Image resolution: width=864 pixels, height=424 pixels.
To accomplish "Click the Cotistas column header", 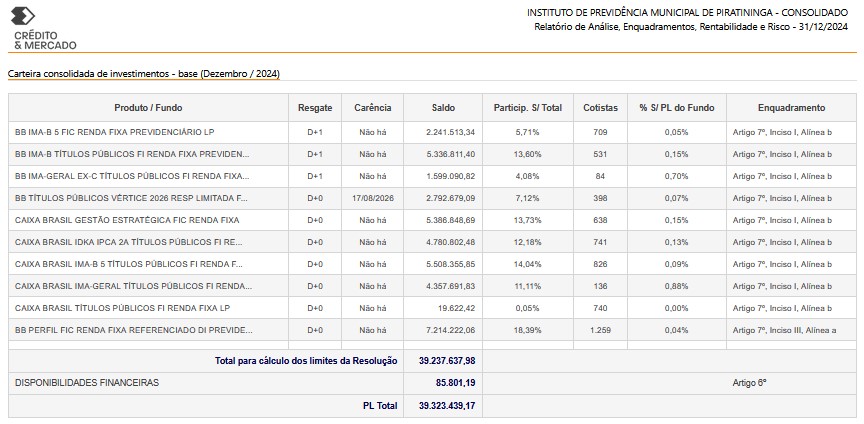I will 601,108.
